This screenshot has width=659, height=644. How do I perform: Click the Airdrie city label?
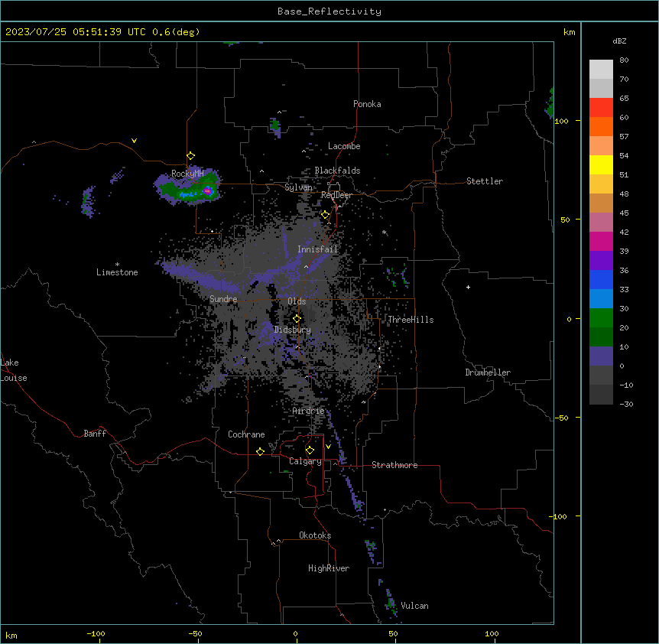coord(308,411)
